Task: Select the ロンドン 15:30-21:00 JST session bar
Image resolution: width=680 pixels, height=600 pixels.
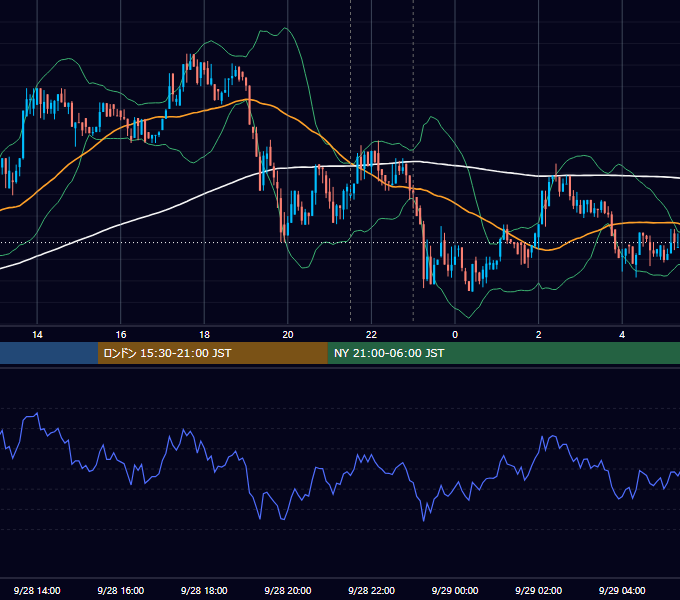Action: (x=212, y=353)
